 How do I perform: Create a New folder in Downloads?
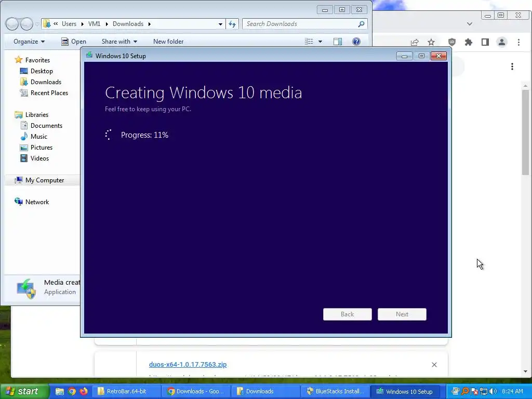click(168, 42)
